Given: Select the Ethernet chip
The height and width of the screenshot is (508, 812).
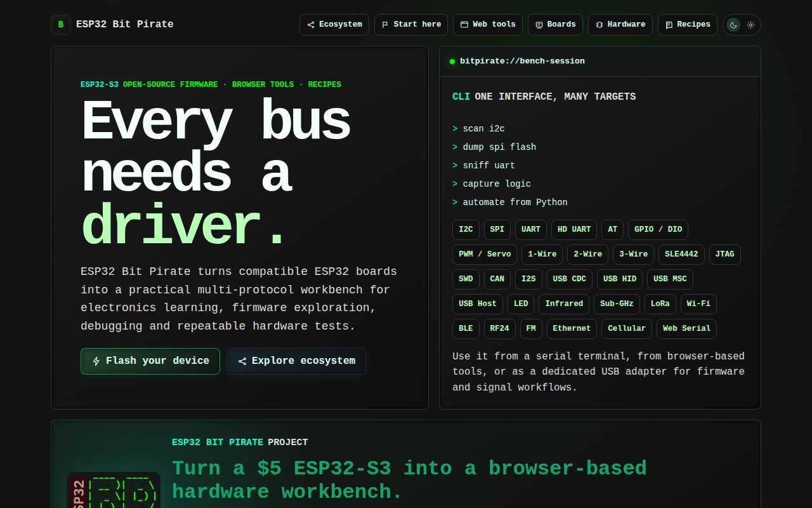Looking at the screenshot, I should pos(572,329).
